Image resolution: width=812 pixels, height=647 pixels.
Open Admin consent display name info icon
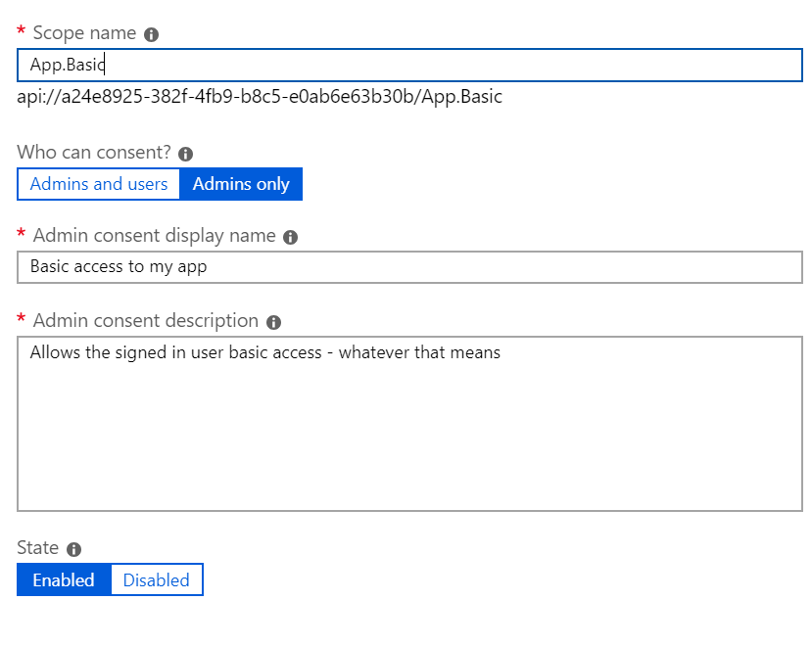[x=290, y=237]
